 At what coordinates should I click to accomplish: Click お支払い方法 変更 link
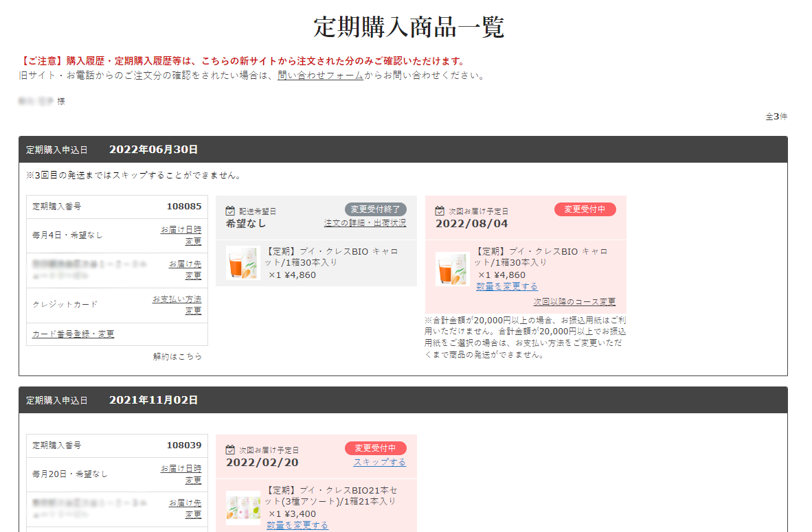(x=177, y=305)
